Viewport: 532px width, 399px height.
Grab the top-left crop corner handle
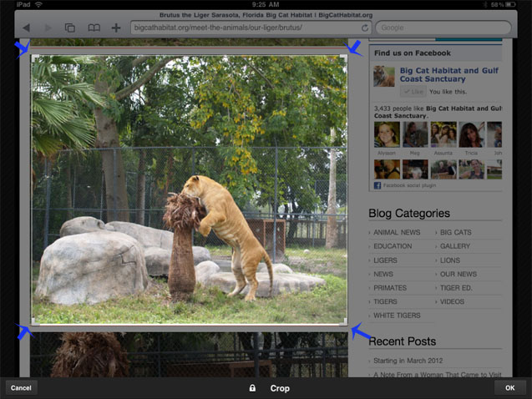[35, 58]
